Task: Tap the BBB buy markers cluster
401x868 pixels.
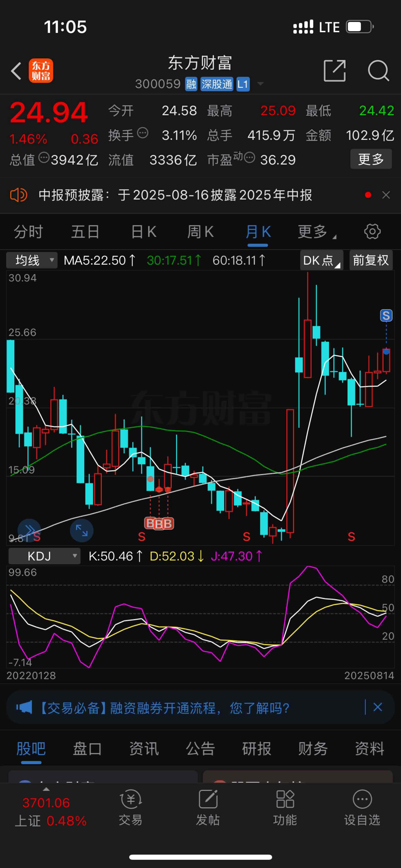Action: pos(159,523)
